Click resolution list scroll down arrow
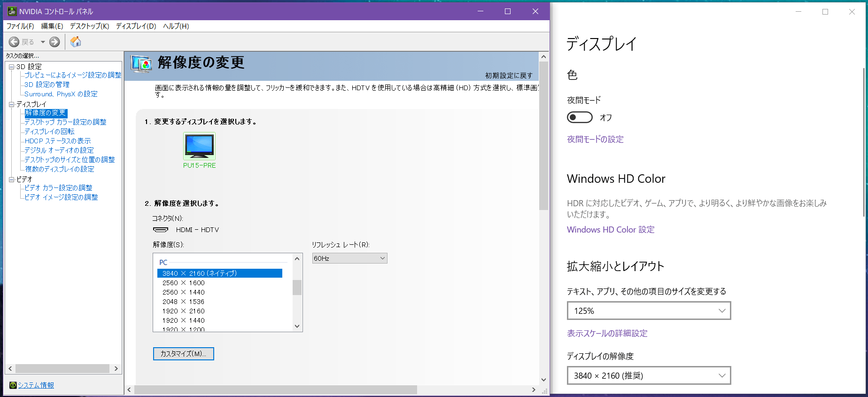Screen dimensions: 868x397 pos(297,326)
